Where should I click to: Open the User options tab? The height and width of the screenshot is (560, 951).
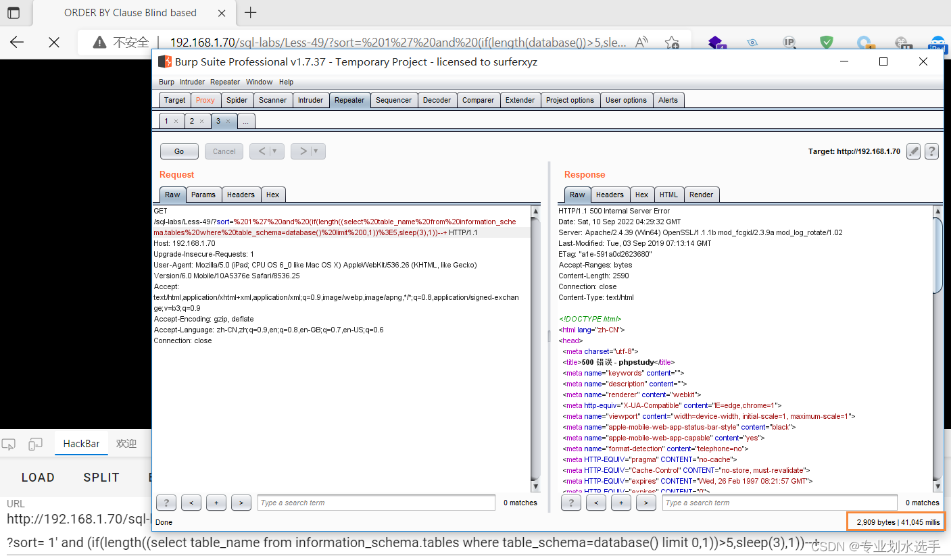tap(626, 100)
